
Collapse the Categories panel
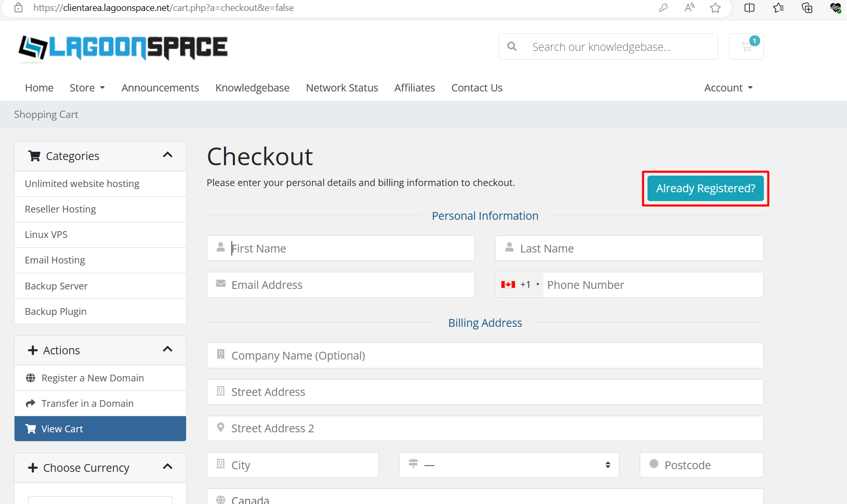[x=167, y=155]
